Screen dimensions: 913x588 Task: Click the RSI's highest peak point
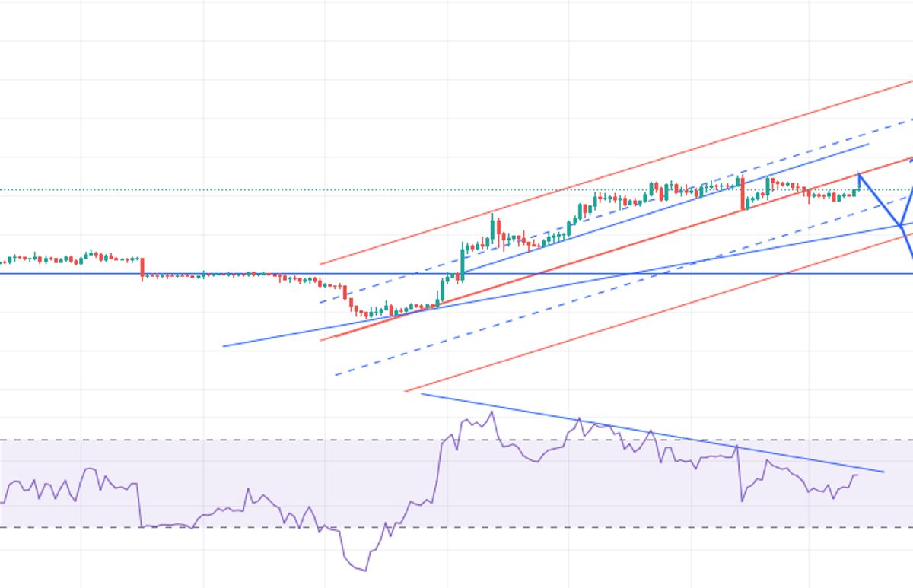tap(491, 412)
